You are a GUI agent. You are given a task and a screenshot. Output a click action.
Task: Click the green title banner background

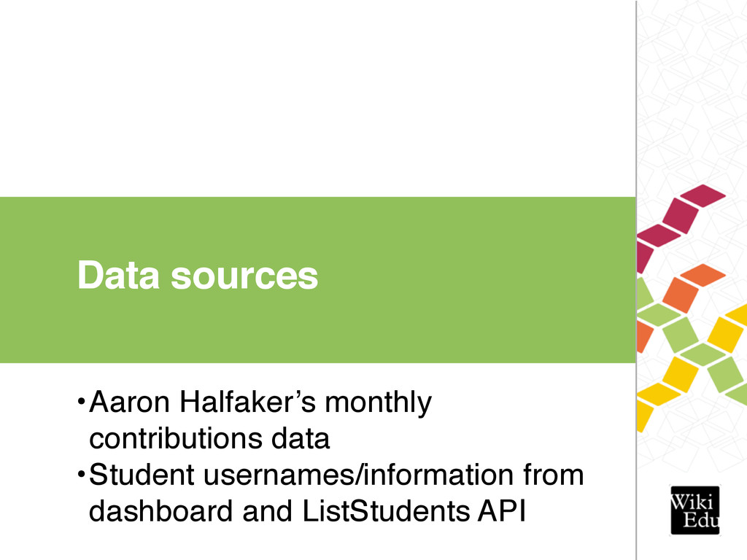click(x=318, y=280)
